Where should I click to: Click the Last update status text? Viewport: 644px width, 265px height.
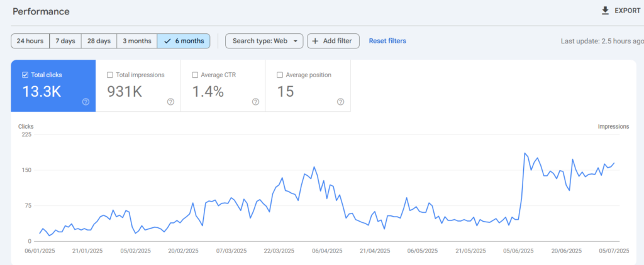602,41
